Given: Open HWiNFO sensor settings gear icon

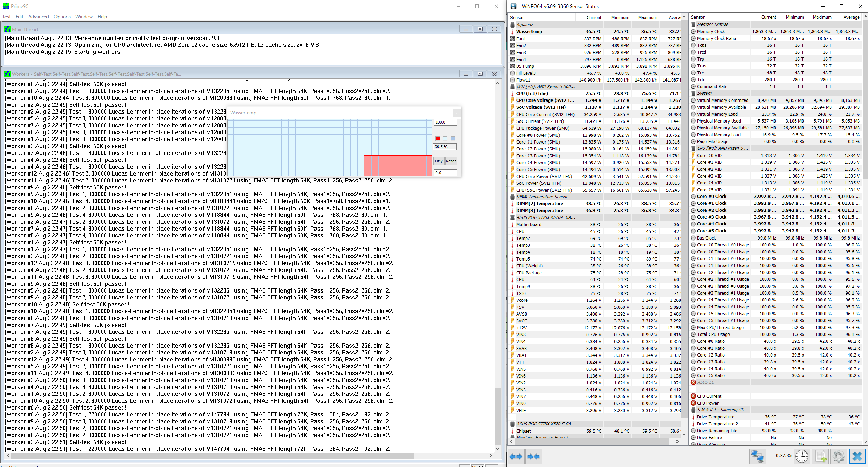Looking at the screenshot, I should pyautogui.click(x=838, y=456).
